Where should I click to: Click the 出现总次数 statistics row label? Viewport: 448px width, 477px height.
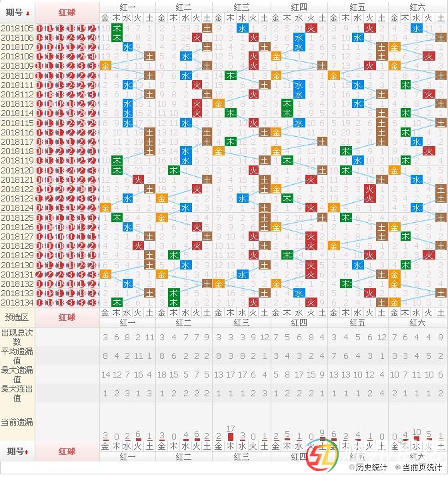pos(17,337)
